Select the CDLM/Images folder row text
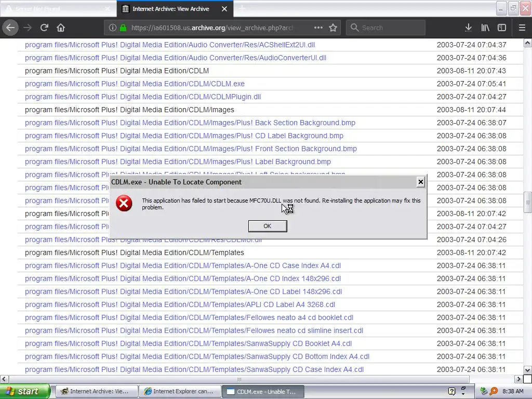 (x=129, y=110)
